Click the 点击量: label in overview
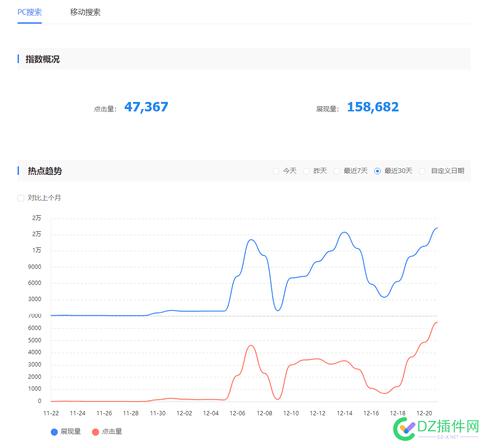This screenshot has width=488, height=448. pyautogui.click(x=105, y=109)
